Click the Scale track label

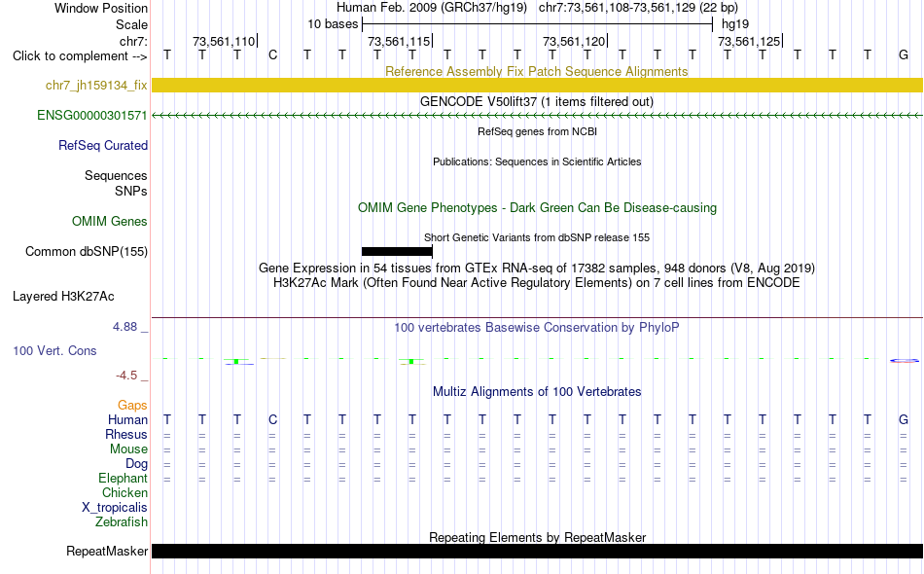point(131,24)
